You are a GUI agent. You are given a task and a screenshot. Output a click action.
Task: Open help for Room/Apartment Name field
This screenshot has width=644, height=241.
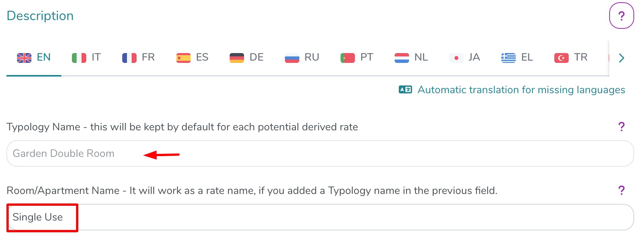tap(621, 190)
